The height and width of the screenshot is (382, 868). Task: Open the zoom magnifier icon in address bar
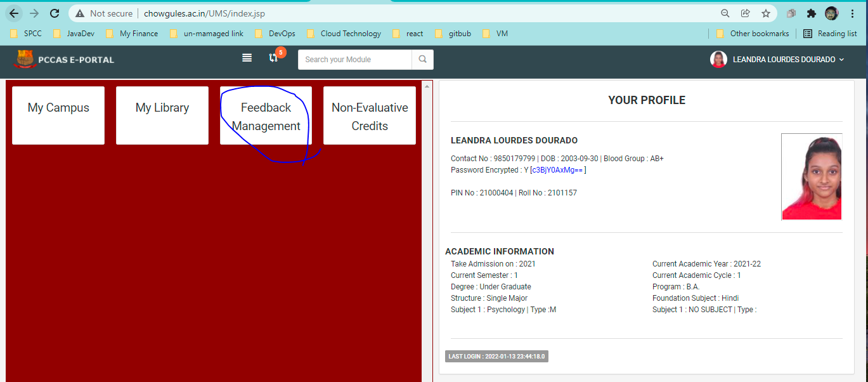coord(725,13)
